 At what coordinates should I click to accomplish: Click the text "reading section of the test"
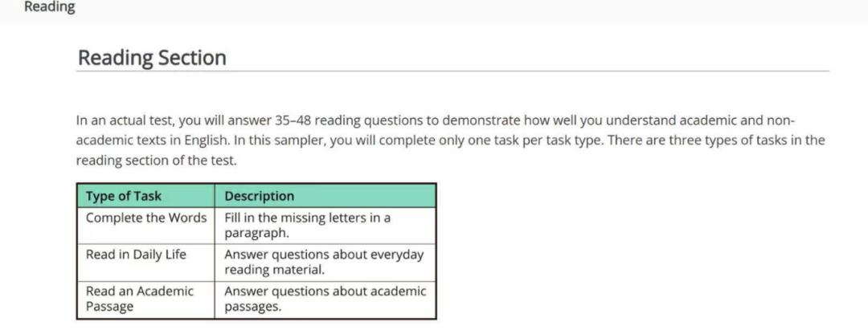pyautogui.click(x=156, y=161)
